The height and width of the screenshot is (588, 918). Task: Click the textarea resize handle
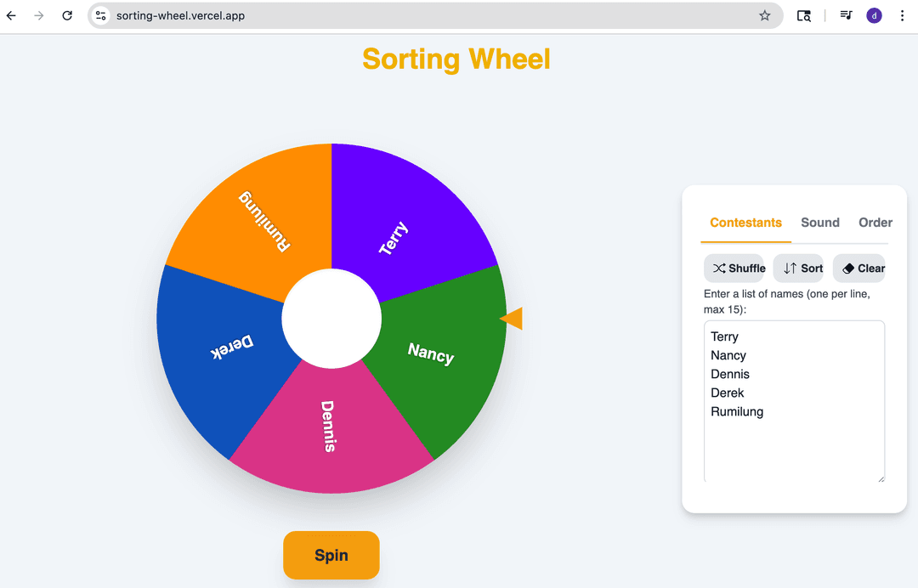[x=881, y=478]
